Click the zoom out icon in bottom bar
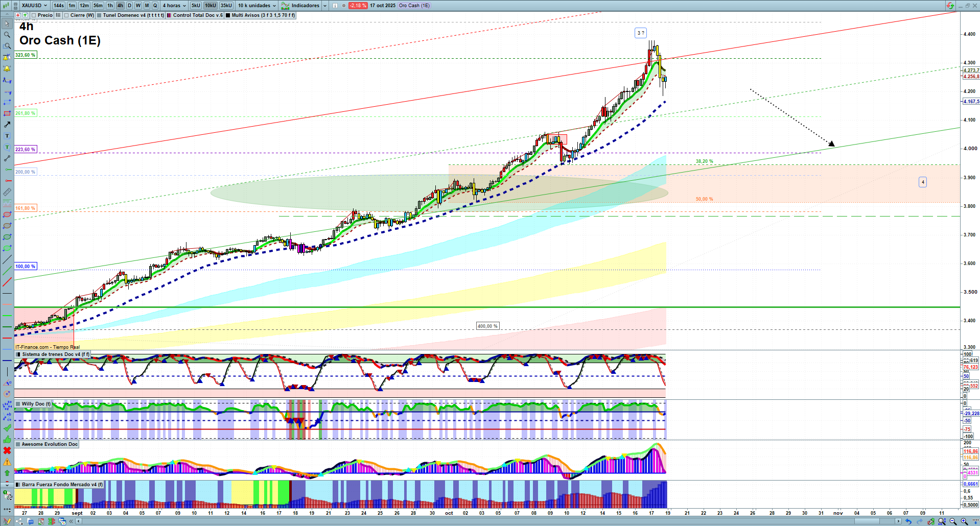 tap(953, 521)
